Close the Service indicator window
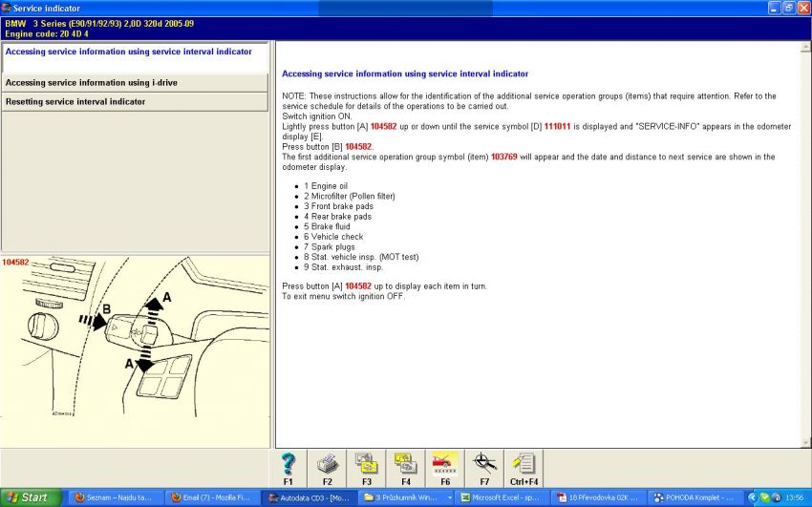This screenshot has width=812, height=507. [803, 8]
